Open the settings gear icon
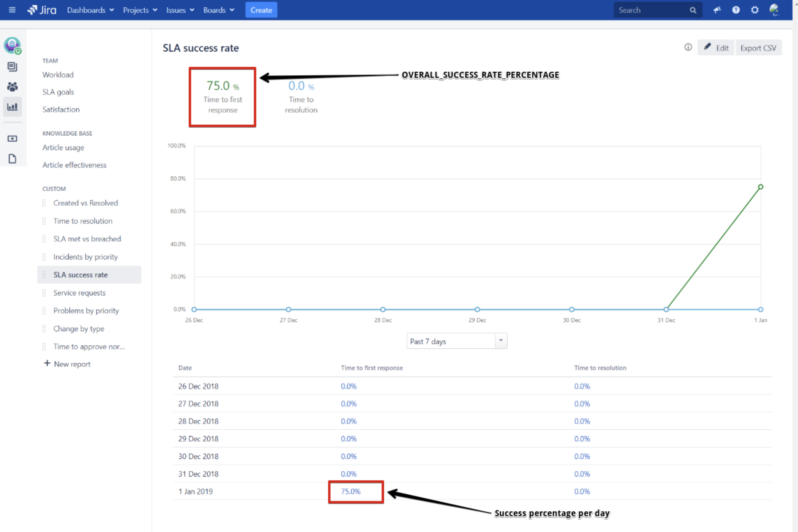The height and width of the screenshot is (532, 798). tap(754, 10)
